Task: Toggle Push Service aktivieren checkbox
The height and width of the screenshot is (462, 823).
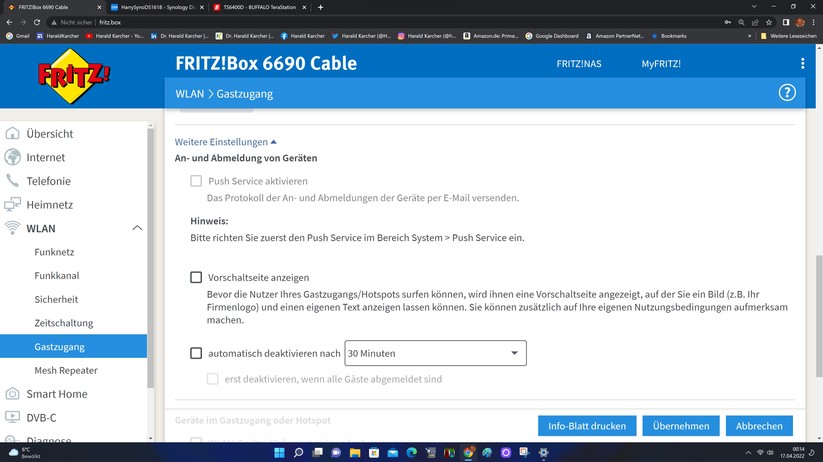Action: (196, 181)
